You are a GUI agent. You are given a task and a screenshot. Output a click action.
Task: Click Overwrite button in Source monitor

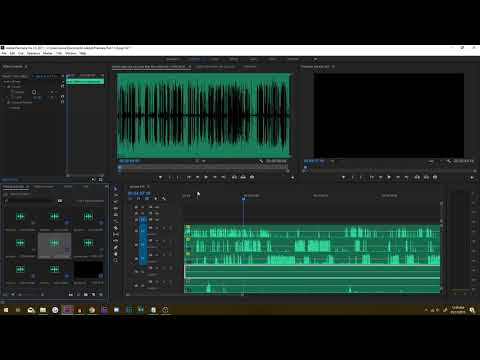click(x=243, y=177)
